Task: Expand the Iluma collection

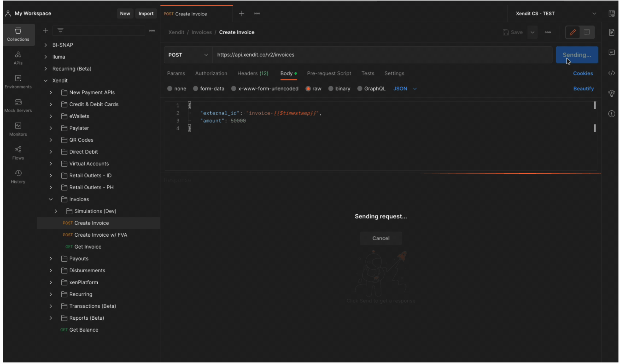Action: 45,57
